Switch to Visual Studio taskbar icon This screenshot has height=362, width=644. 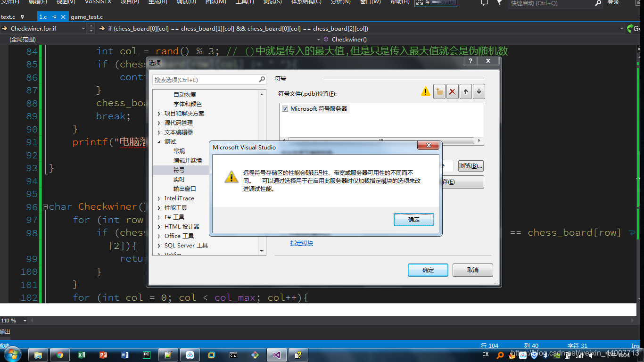(x=277, y=355)
